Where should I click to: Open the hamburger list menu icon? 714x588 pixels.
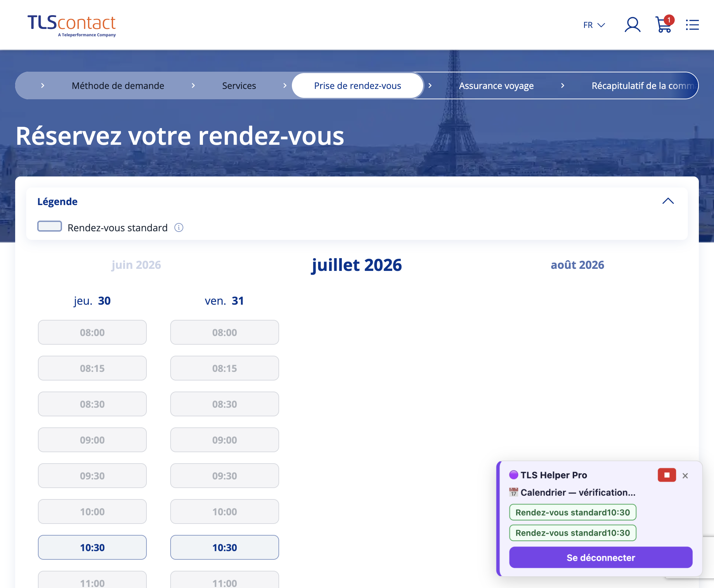pyautogui.click(x=692, y=25)
